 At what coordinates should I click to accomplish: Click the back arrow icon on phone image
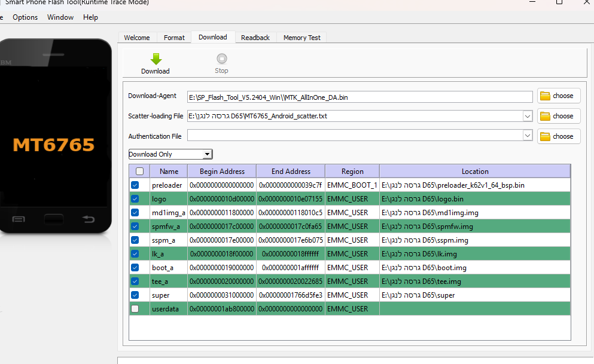[x=89, y=219]
